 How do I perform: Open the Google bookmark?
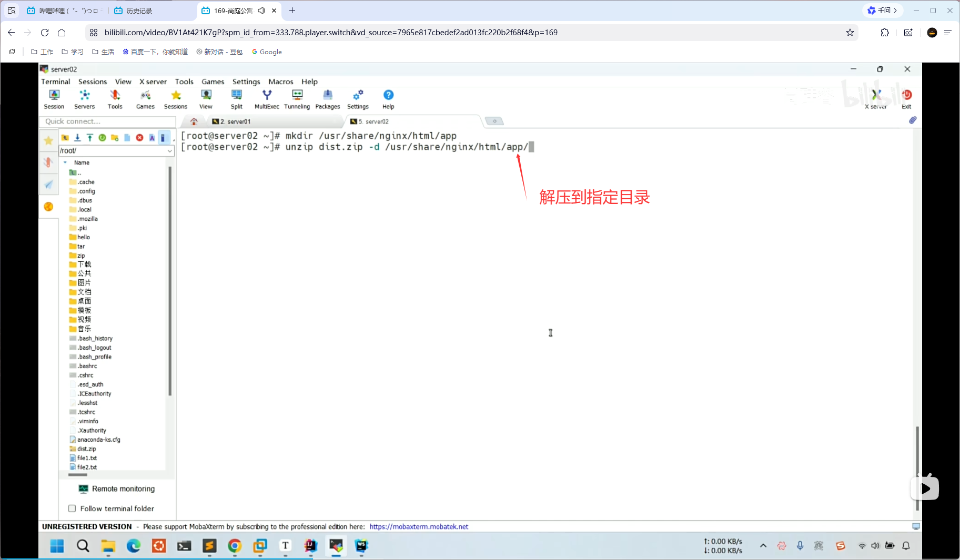267,52
